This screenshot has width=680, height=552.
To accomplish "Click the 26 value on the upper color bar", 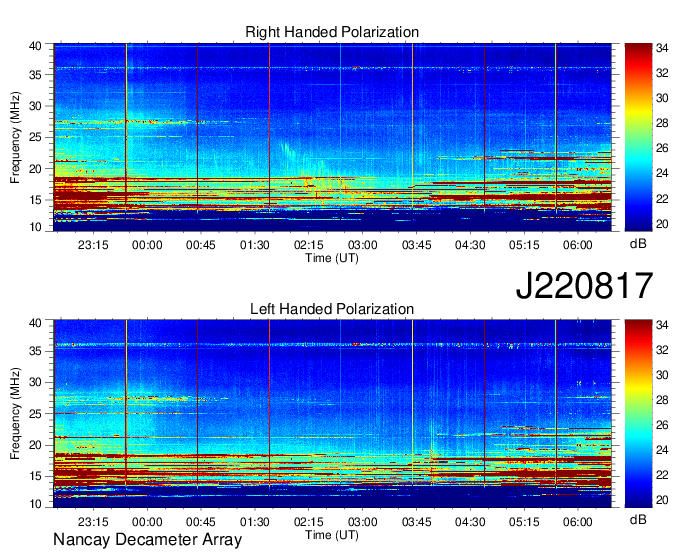I will [x=662, y=149].
